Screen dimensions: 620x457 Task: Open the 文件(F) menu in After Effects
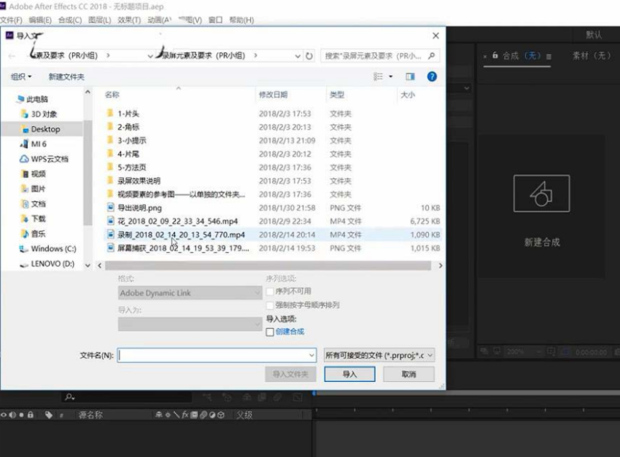(11, 20)
